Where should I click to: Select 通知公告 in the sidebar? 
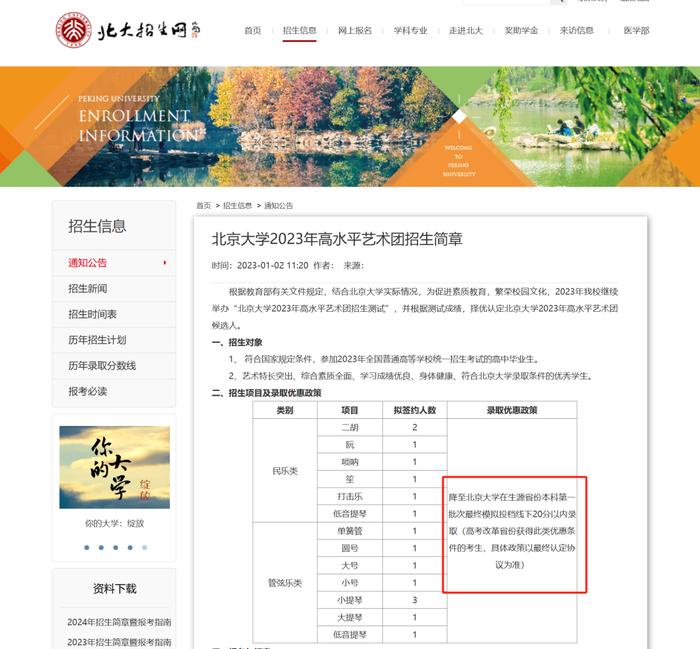tap(88, 263)
